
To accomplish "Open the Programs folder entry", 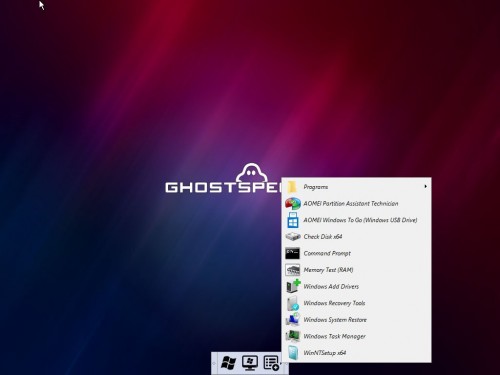I will tap(356, 187).
